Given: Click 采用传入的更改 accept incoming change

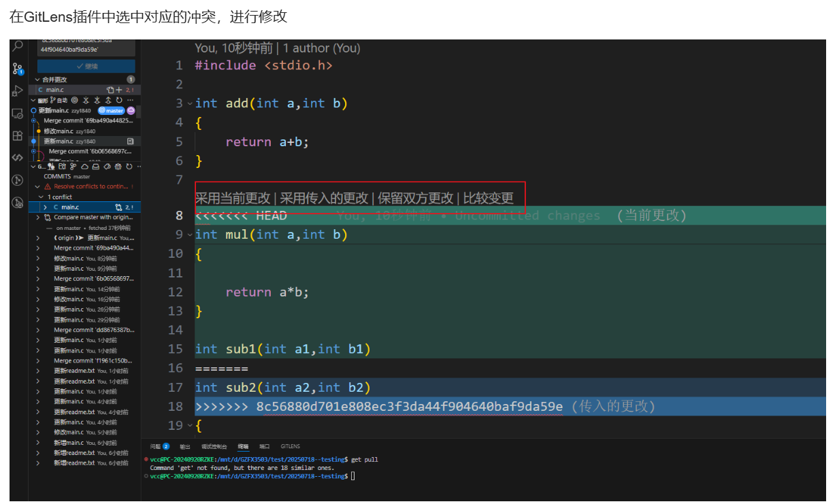Looking at the screenshot, I should click(324, 198).
